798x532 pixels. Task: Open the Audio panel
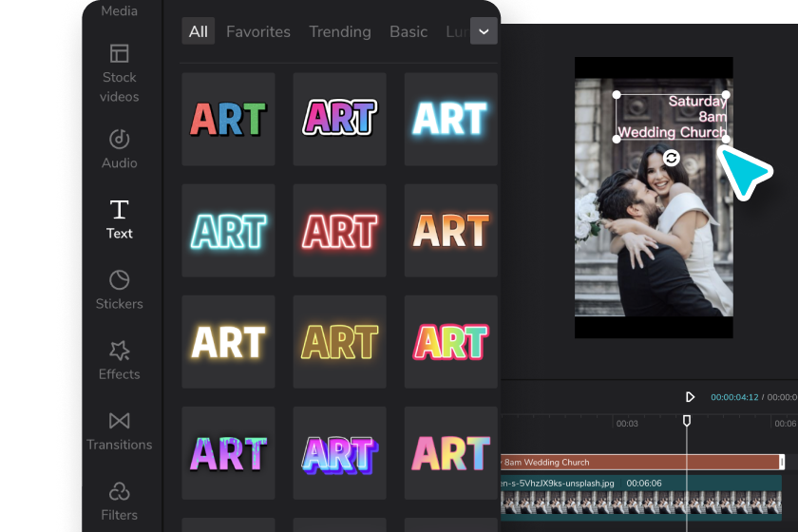[119, 149]
